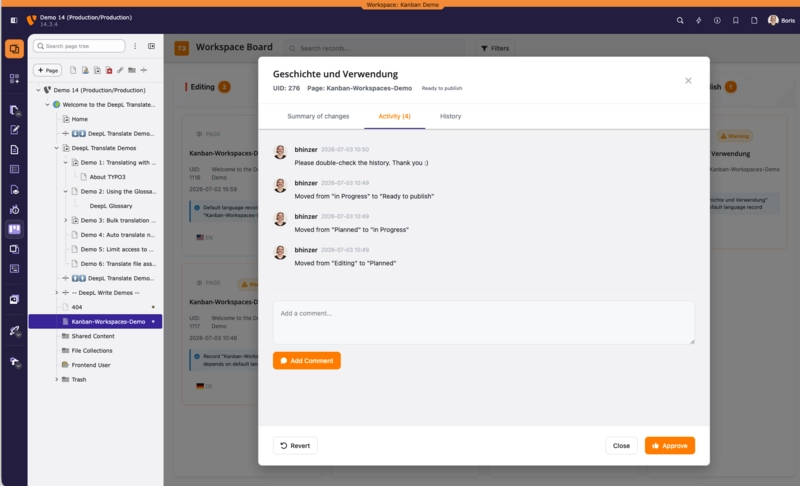Select About TYPO3 in the page tree
The width and height of the screenshot is (800, 486).
pyautogui.click(x=107, y=177)
